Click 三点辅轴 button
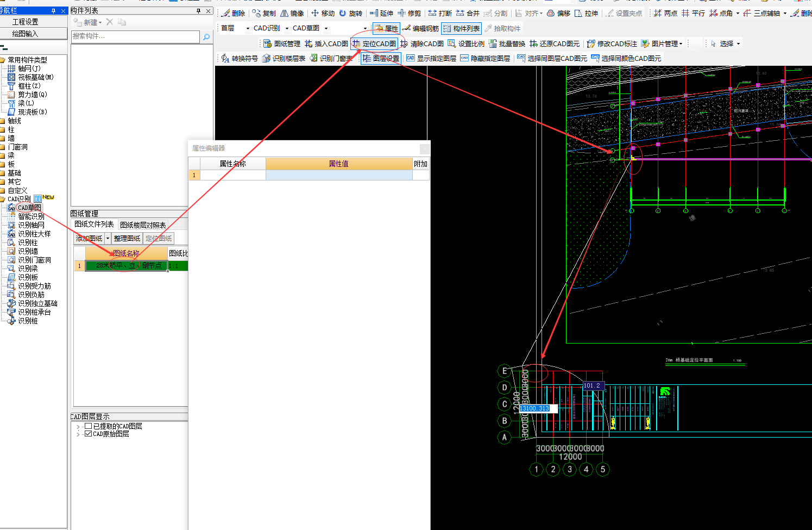 [x=761, y=13]
